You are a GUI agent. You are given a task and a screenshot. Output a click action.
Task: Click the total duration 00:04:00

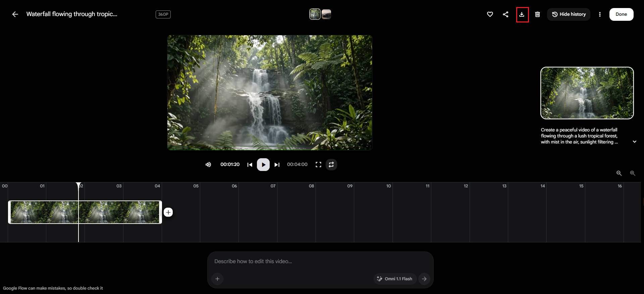[297, 165]
